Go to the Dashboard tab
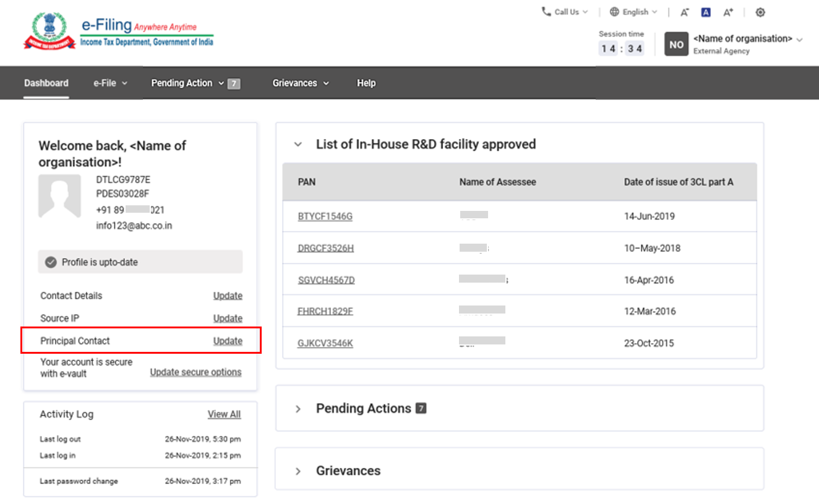 point(46,83)
